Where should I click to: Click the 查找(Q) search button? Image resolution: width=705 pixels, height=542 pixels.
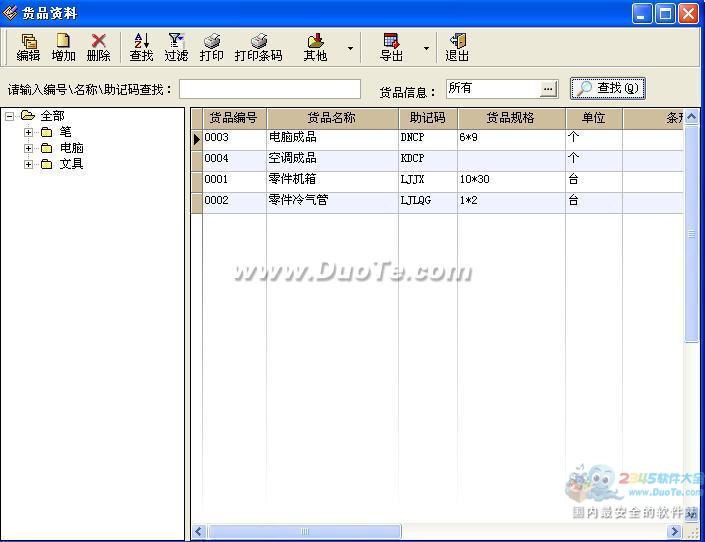point(608,88)
